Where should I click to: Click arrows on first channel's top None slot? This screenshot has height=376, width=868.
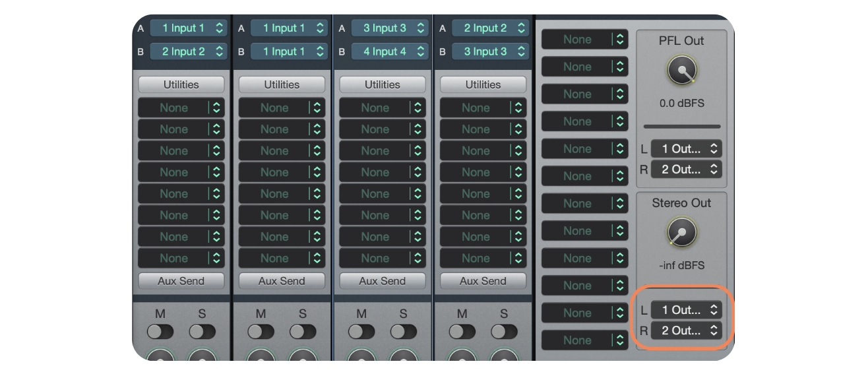[216, 108]
